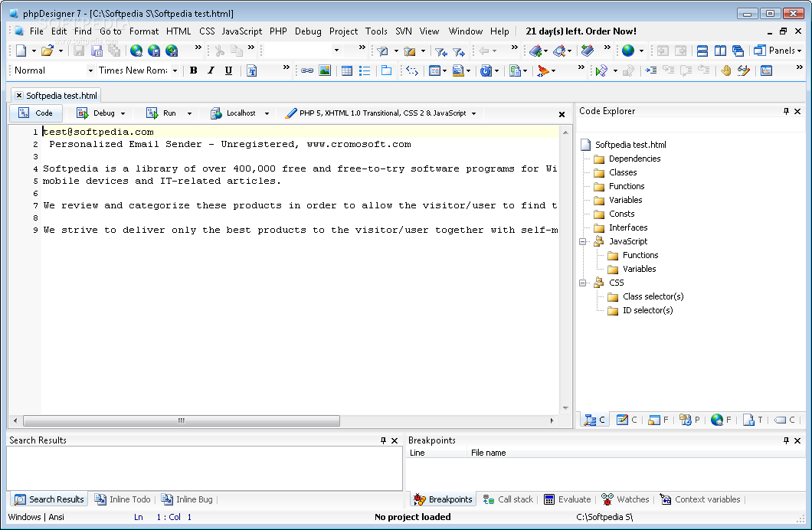The width and height of the screenshot is (812, 530).
Task: Tile windows vertically with the side-by-side panes icon
Action: [x=720, y=51]
